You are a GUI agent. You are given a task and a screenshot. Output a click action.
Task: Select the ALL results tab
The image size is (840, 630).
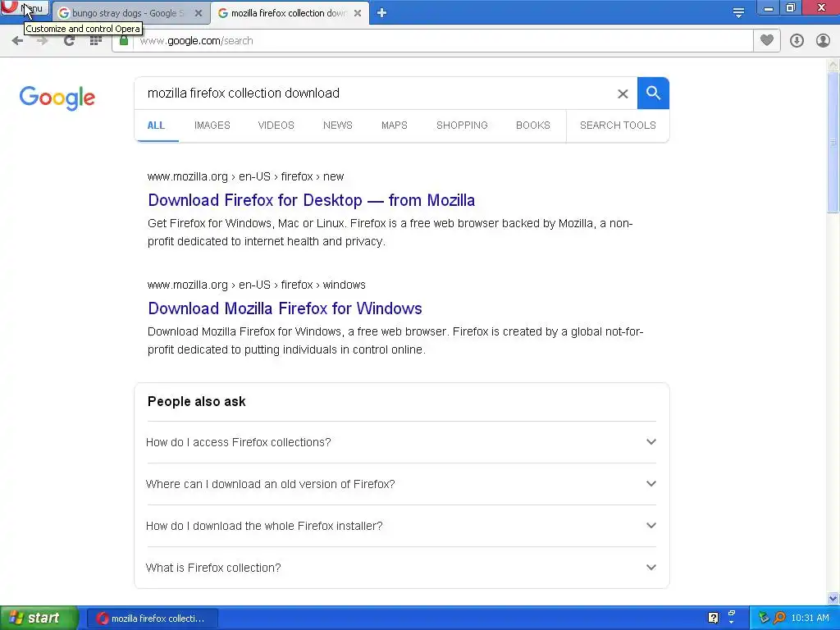[156, 126]
